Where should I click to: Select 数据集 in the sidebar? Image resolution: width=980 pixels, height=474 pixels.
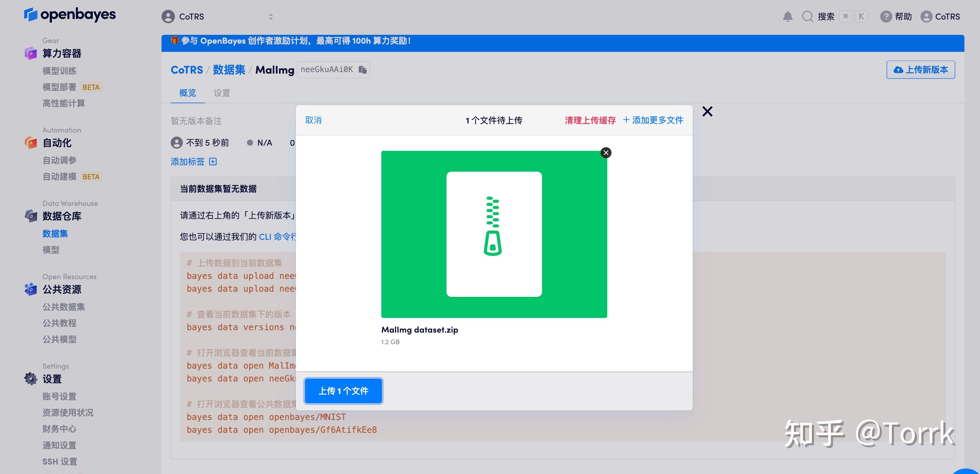pos(56,233)
